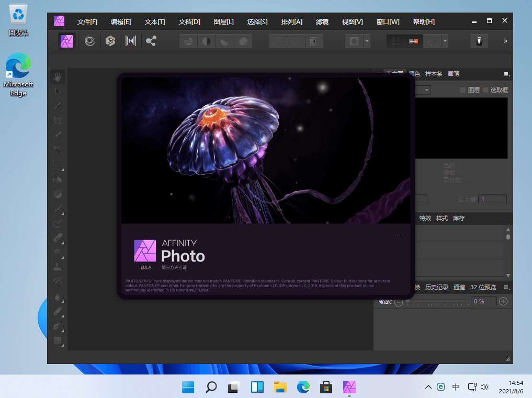Open the 文本[T] menu
This screenshot has height=398, width=532.
click(155, 22)
